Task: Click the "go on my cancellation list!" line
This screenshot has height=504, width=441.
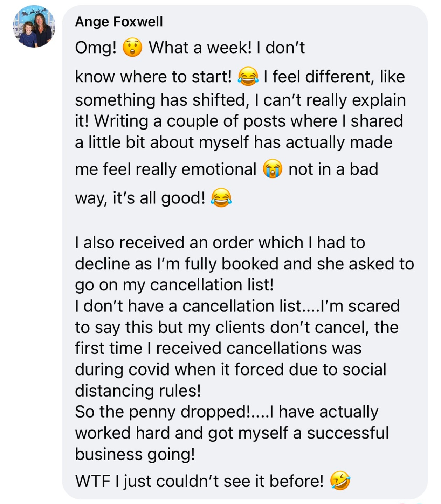Action: 174,285
